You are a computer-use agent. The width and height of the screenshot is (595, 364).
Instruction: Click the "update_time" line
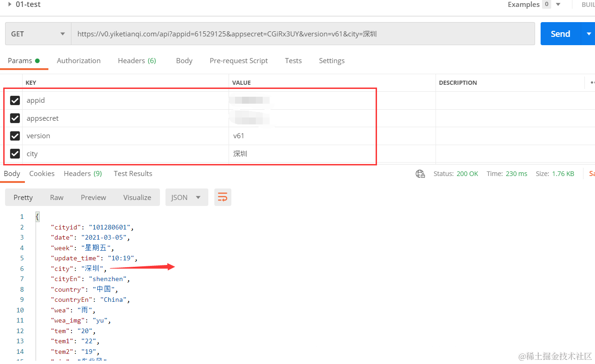(x=94, y=258)
